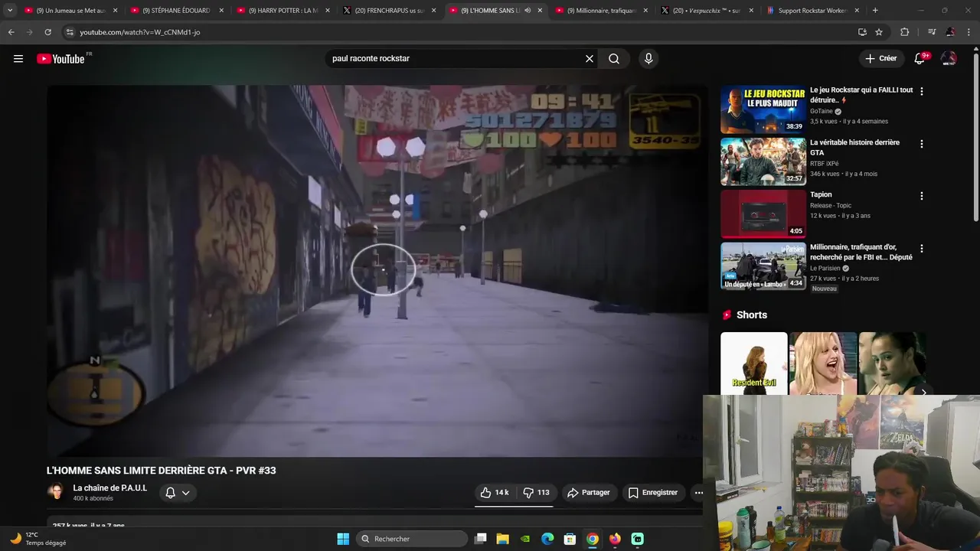Open weather widget 12°C Temps dégagé
The image size is (980, 551).
click(38, 539)
